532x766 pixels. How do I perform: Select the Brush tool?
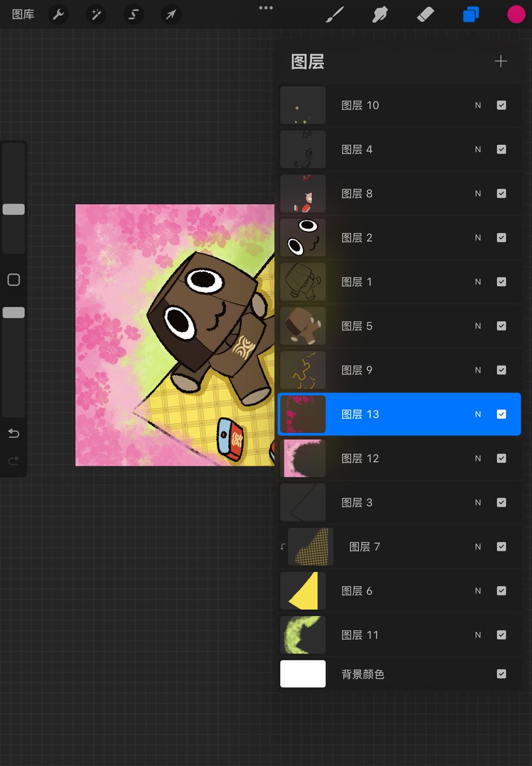(x=334, y=14)
